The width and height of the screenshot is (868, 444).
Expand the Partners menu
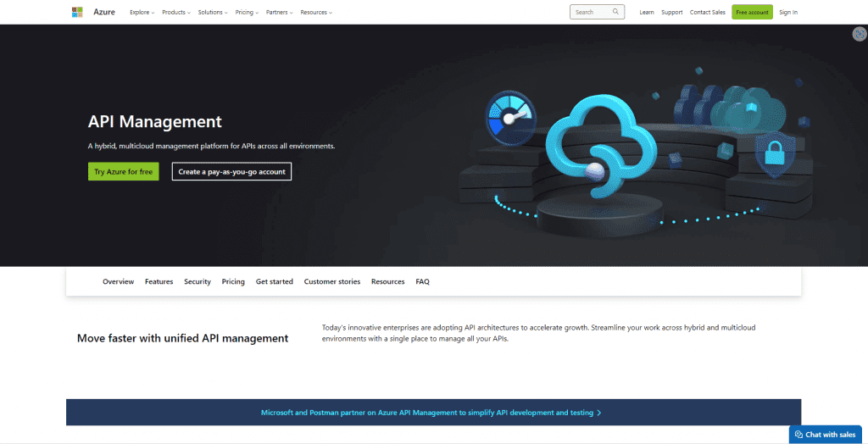click(x=279, y=12)
